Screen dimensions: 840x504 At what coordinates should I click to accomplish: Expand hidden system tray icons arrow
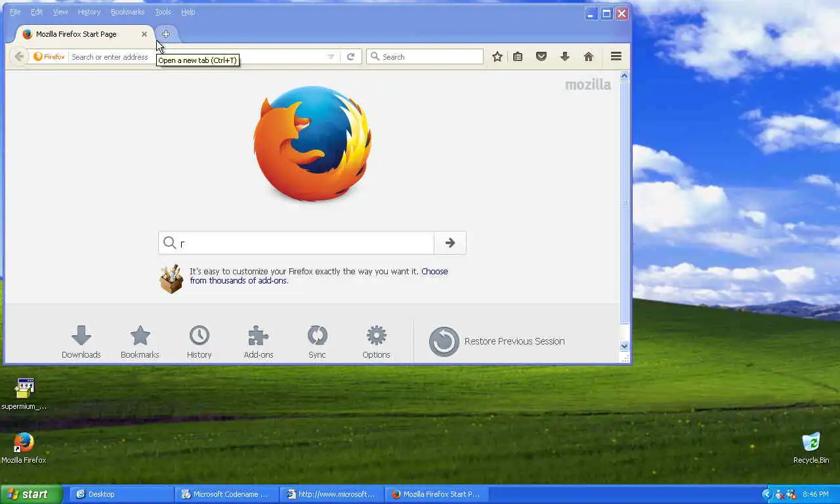tap(766, 494)
